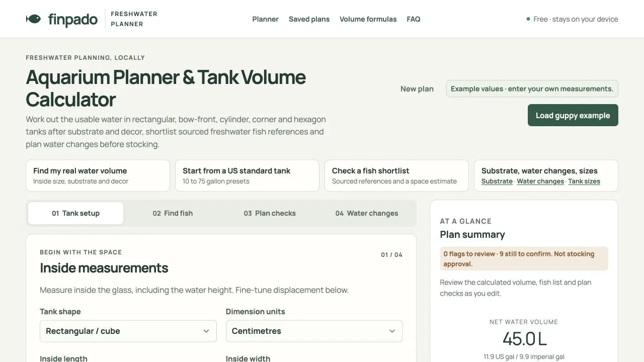Click the finpado wordmark
This screenshot has width=644, height=362.
coord(73,19)
